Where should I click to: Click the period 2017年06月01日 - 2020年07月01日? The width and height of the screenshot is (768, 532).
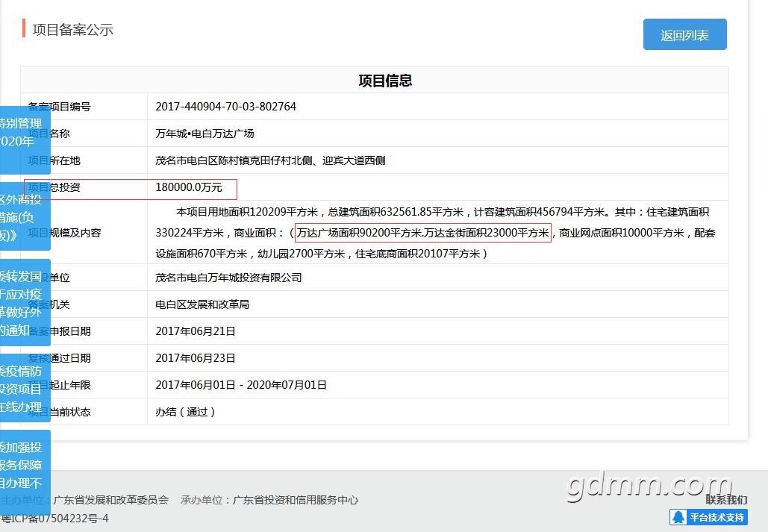coord(241,385)
